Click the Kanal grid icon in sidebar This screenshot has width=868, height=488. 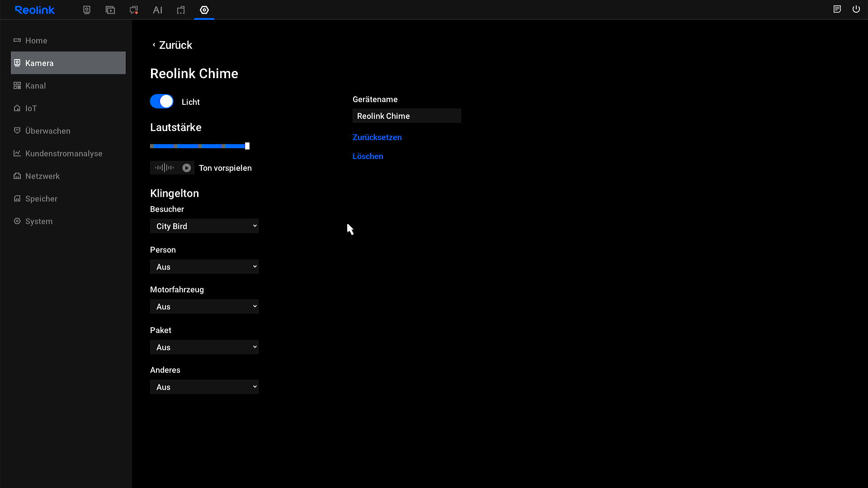pyautogui.click(x=17, y=85)
